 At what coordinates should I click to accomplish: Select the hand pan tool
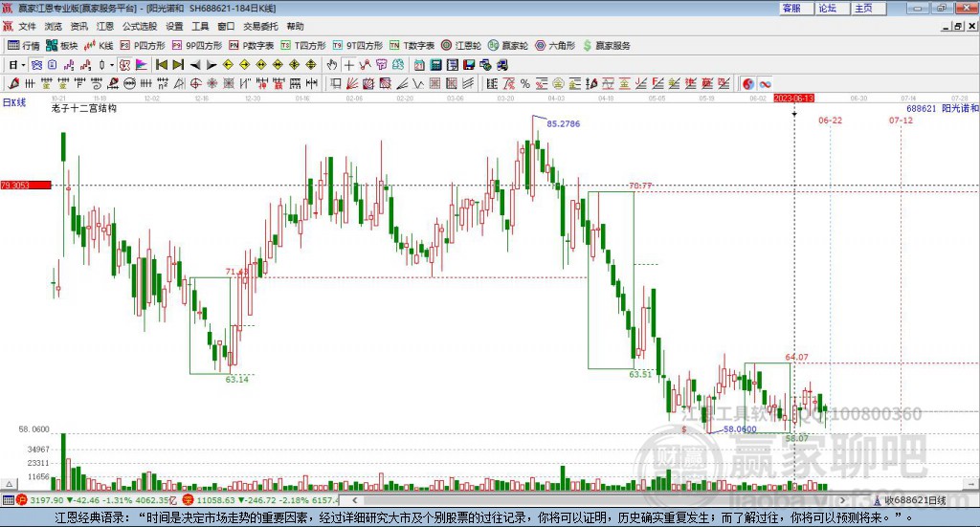332,65
